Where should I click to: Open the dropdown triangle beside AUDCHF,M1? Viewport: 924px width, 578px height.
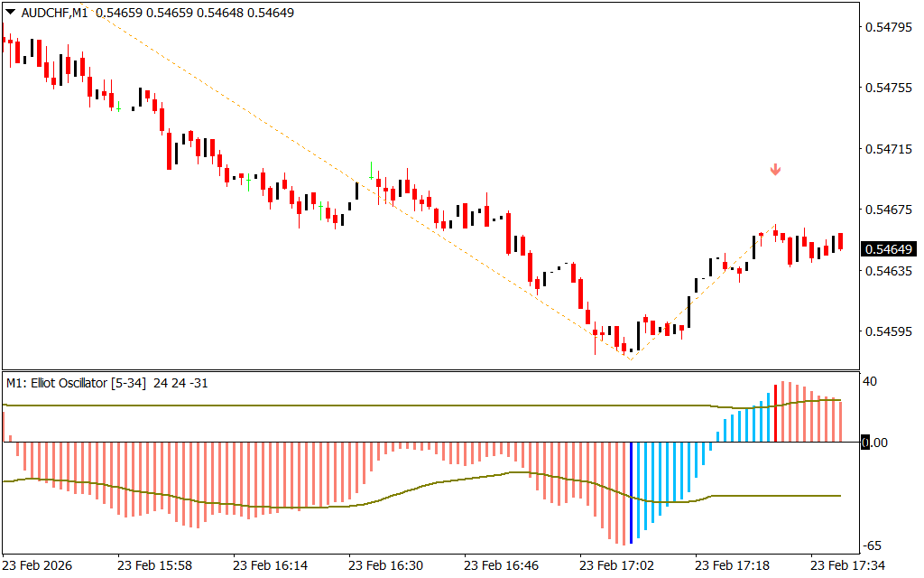[x=10, y=13]
